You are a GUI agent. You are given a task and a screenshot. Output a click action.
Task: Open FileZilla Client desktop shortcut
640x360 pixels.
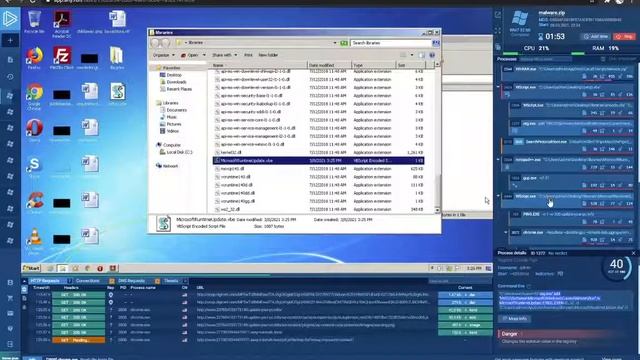62,58
